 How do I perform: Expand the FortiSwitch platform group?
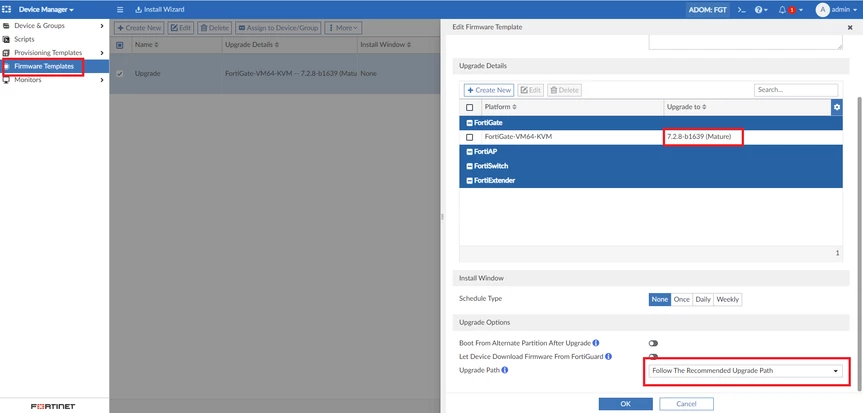tap(470, 166)
